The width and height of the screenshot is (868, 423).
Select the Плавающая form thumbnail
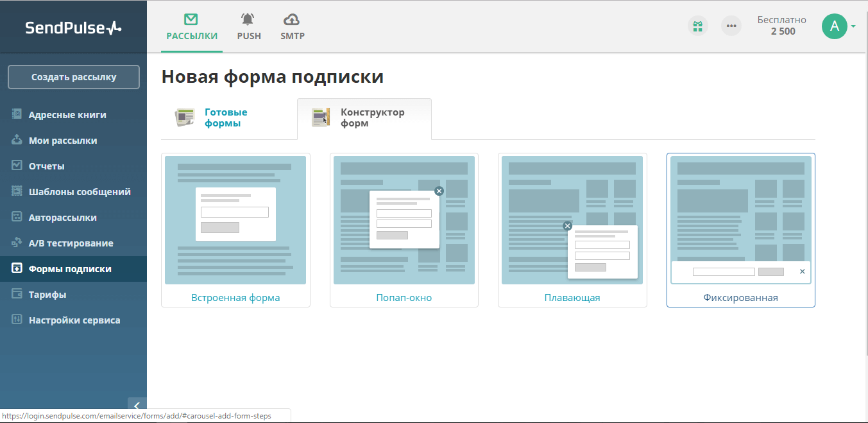pyautogui.click(x=572, y=220)
